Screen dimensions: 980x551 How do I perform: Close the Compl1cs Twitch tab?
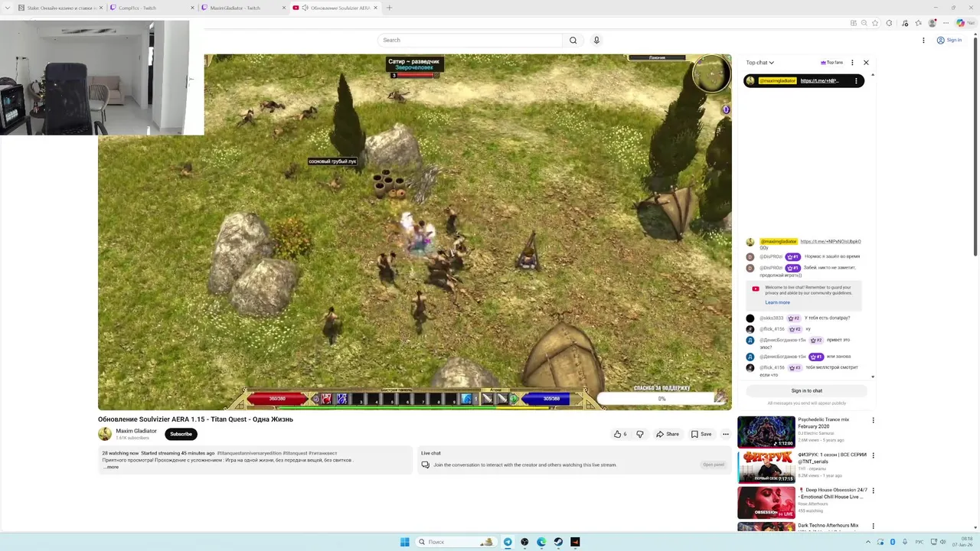tap(192, 8)
